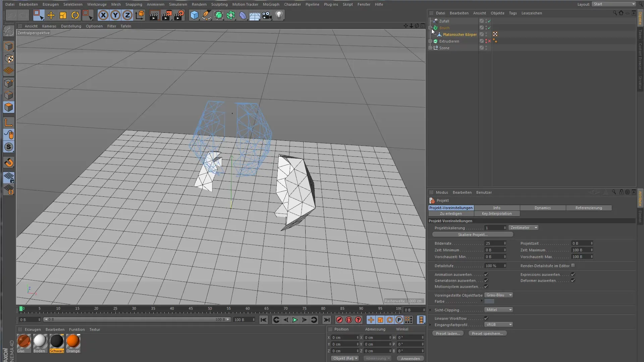The height and width of the screenshot is (362, 644).
Task: Open Voreingestellte Objektfarbe Grau-Blau dropdown
Action: 499,295
